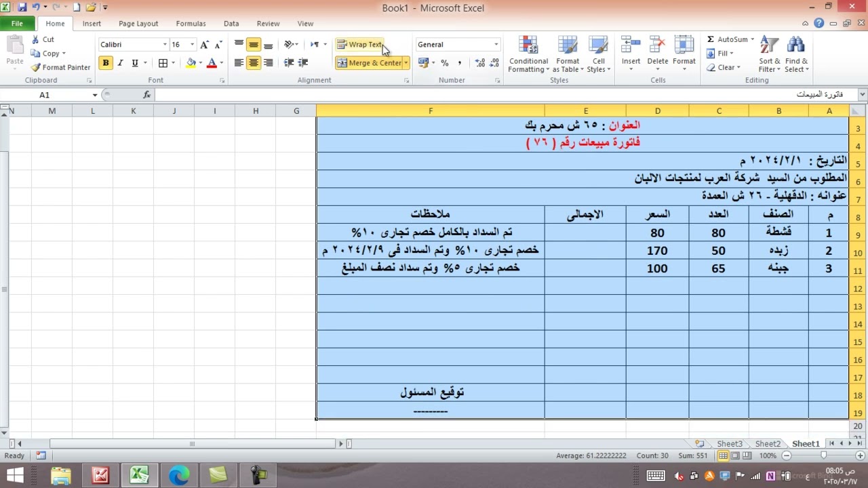Switch to Page Break Preview in status bar
Image resolution: width=868 pixels, height=488 pixels.
coord(748,456)
